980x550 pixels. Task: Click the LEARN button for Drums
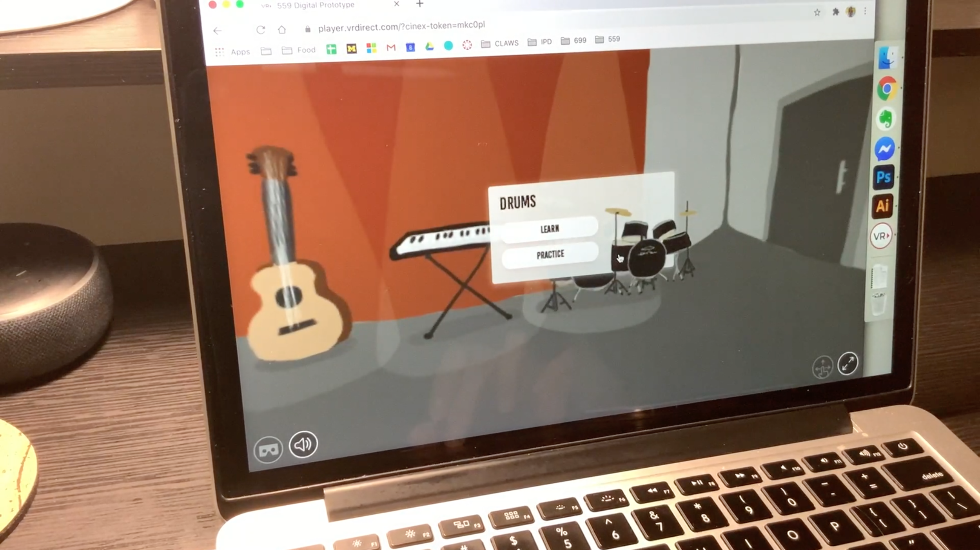pyautogui.click(x=550, y=229)
